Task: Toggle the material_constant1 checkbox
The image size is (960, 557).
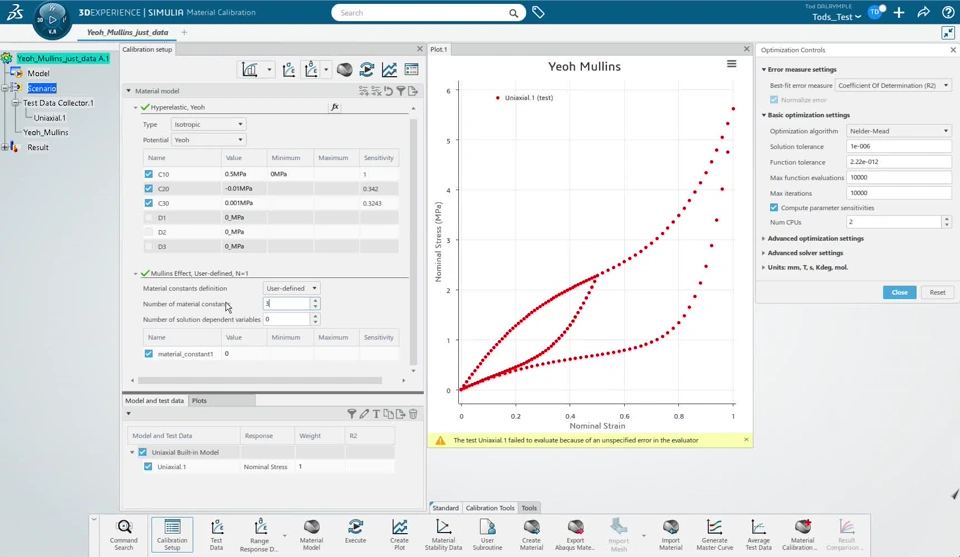Action: 148,354
